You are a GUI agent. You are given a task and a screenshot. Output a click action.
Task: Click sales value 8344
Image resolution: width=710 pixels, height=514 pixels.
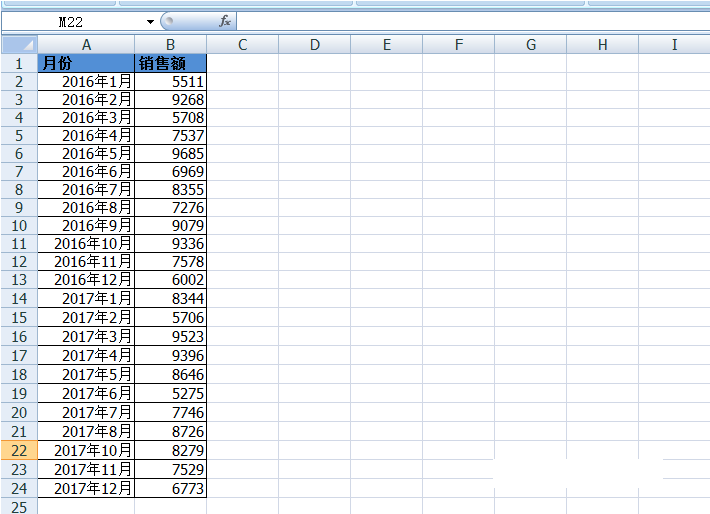(170, 298)
